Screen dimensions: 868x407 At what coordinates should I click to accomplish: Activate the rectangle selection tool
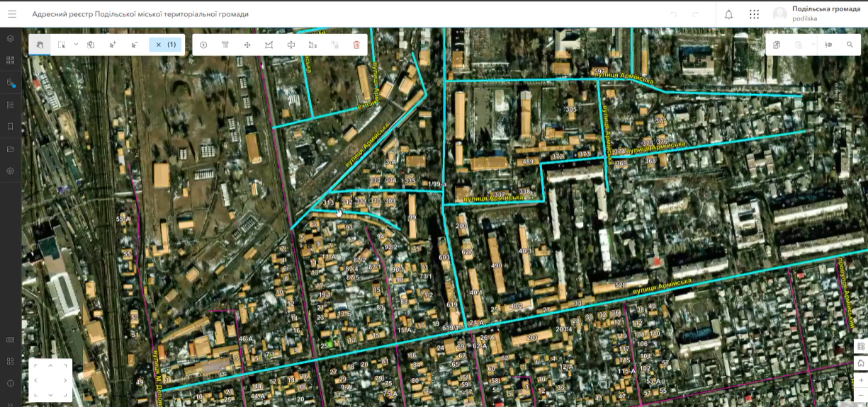[62, 45]
